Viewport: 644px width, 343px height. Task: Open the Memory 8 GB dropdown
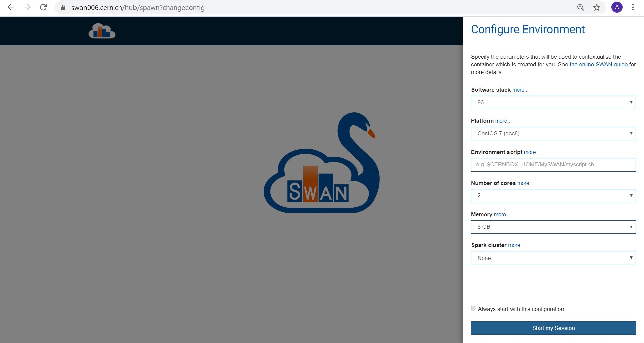[x=553, y=227]
